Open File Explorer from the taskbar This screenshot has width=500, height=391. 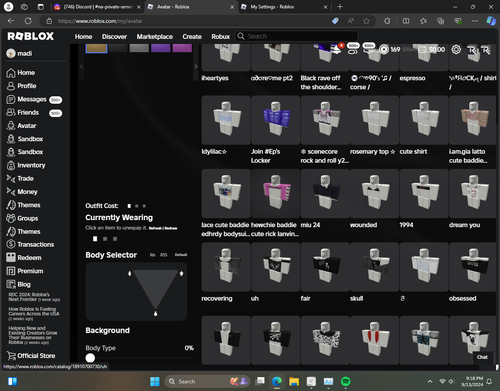pyautogui.click(x=294, y=381)
